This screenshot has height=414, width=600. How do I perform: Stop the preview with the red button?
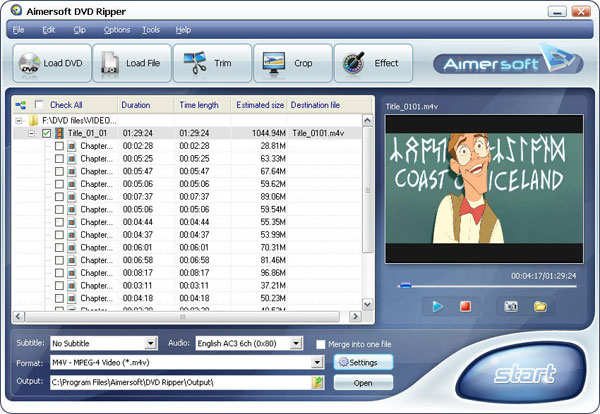pyautogui.click(x=464, y=306)
